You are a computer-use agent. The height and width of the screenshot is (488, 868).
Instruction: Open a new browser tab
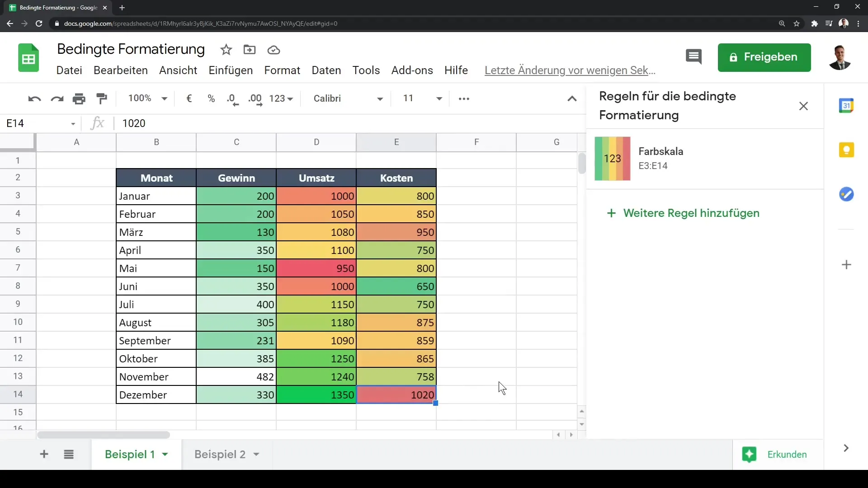122,8
